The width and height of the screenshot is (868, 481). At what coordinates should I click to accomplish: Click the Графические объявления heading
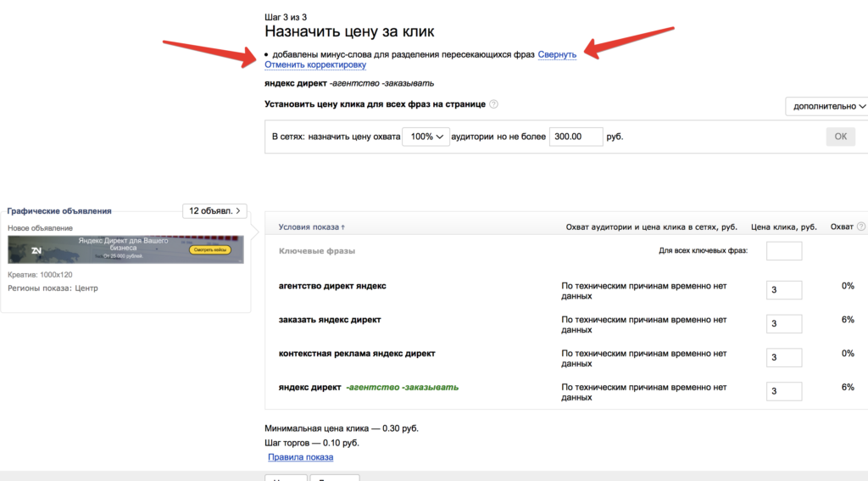59,211
